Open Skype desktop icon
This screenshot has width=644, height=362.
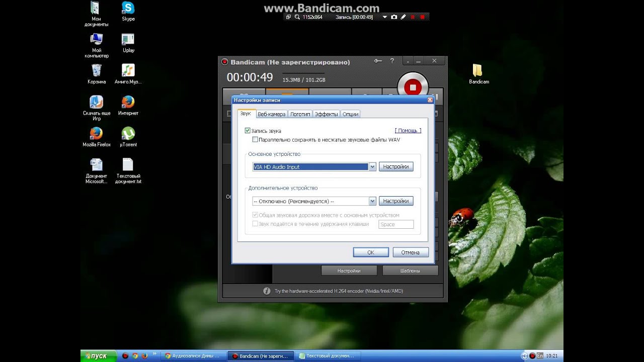tap(128, 12)
